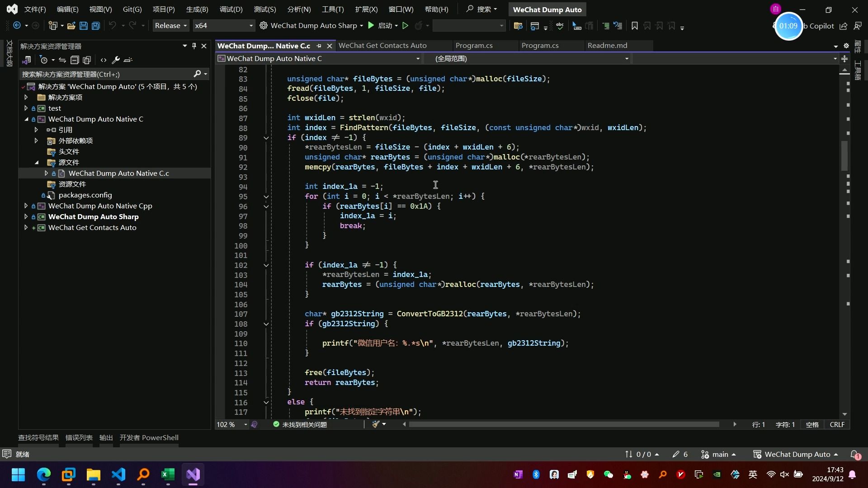Toggle the pin on WeChat Dump Native C.c tab
868x488 pixels.
tap(319, 46)
